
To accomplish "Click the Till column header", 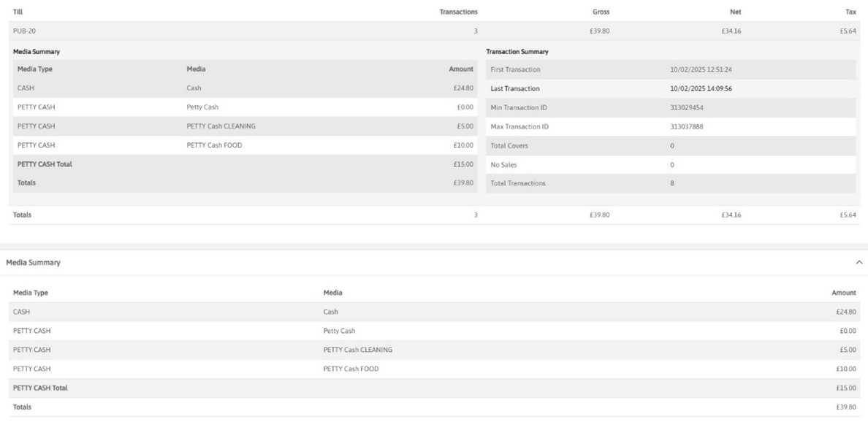I will pyautogui.click(x=18, y=12).
